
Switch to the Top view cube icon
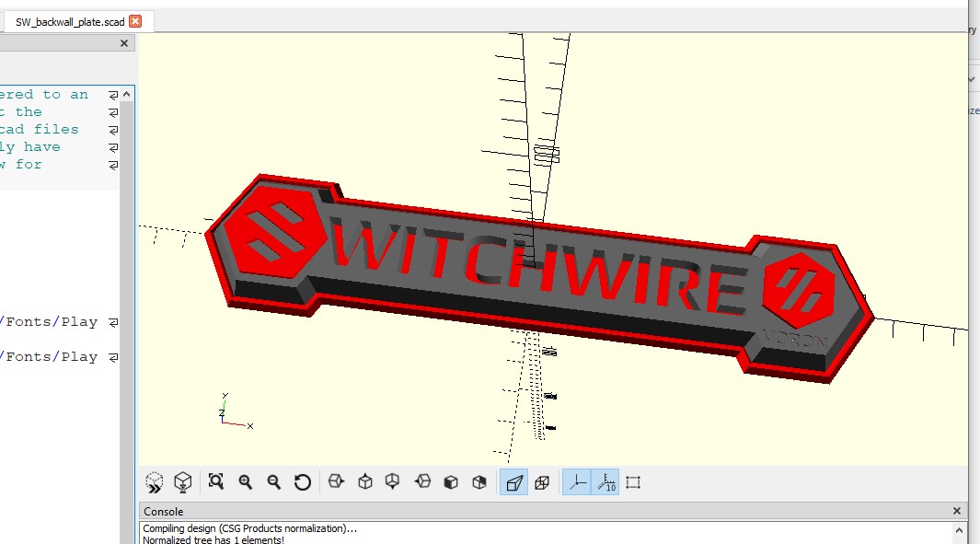(365, 481)
